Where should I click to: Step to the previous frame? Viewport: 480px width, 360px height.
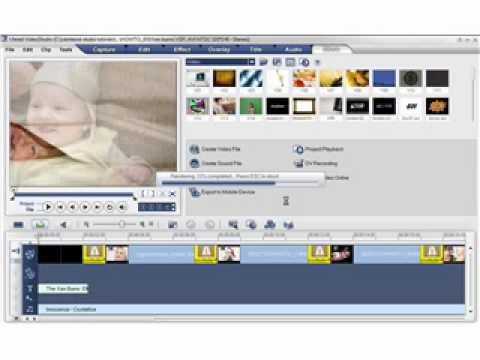pos(73,207)
